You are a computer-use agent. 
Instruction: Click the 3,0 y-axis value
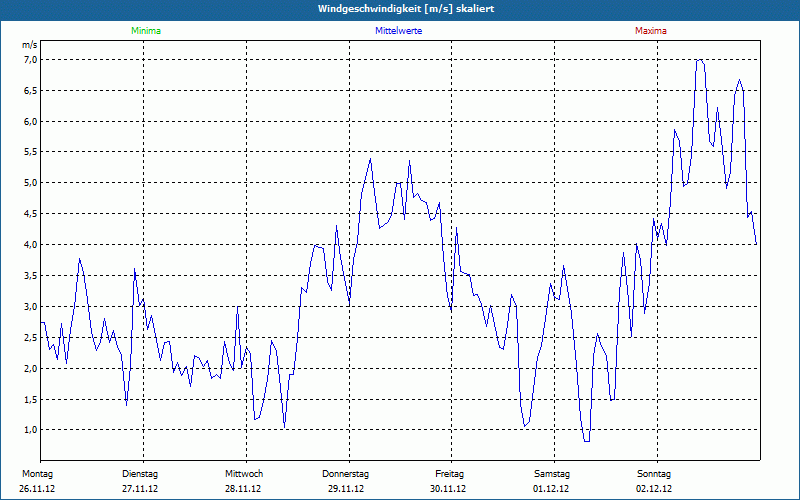click(x=30, y=307)
